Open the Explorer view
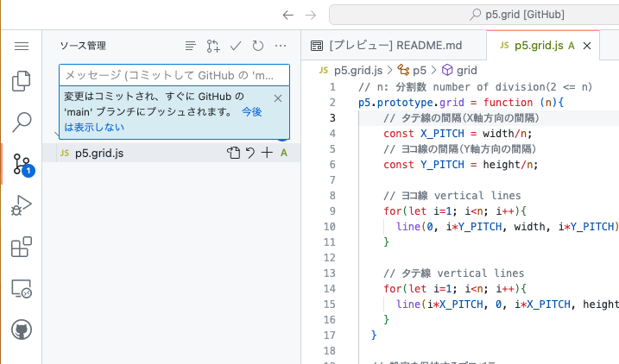The image size is (619, 364). click(22, 82)
